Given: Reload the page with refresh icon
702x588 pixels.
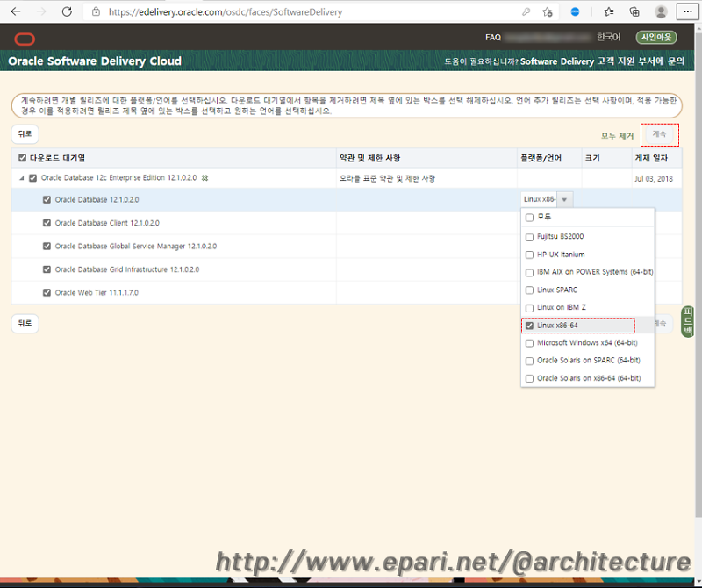Looking at the screenshot, I should pyautogui.click(x=67, y=11).
